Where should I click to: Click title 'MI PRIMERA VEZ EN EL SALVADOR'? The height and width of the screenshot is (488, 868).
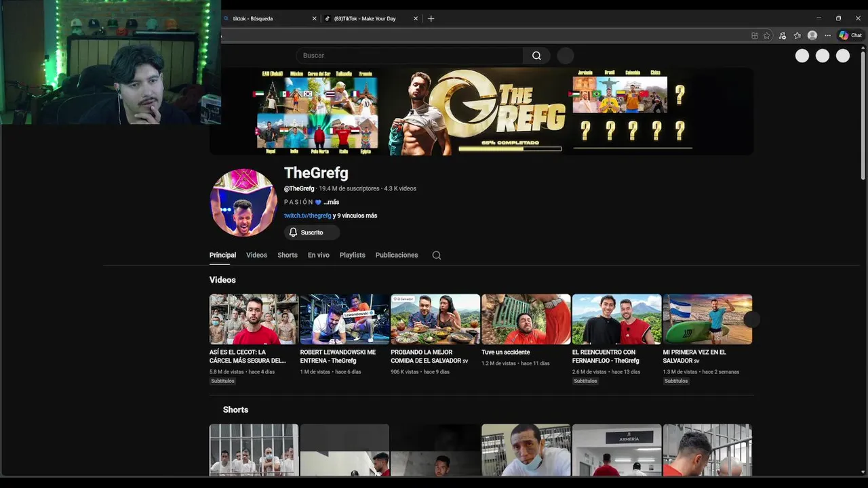[x=694, y=357]
